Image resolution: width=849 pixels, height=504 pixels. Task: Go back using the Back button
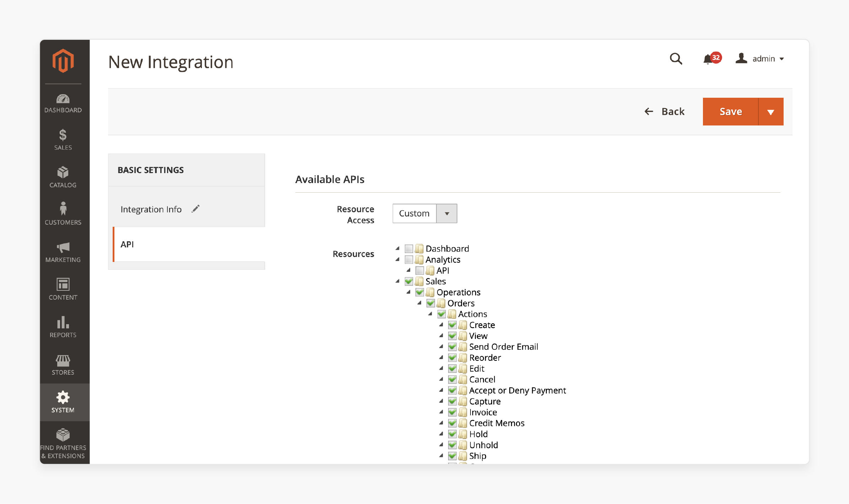pos(665,112)
